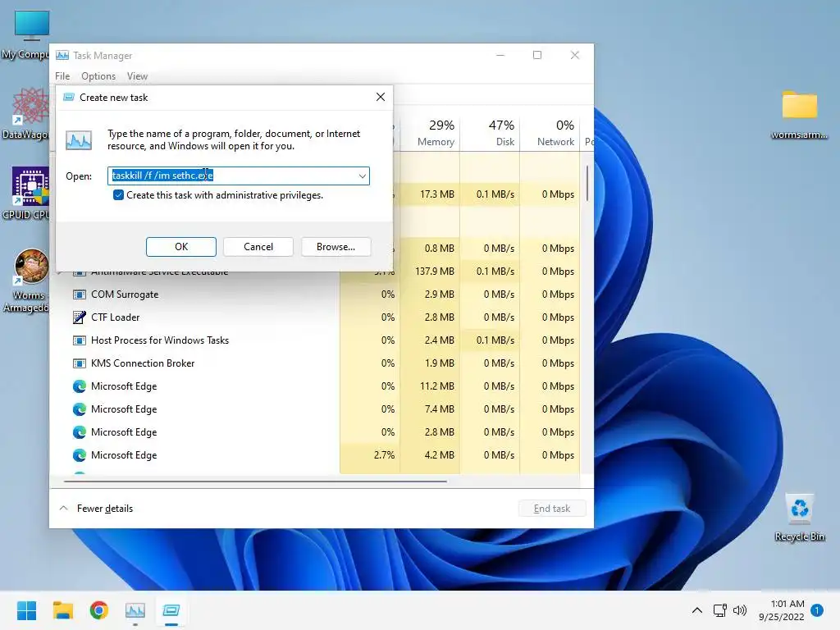Viewport: 840px width, 630px height.
Task: Click the Browse... button
Action: 336,247
